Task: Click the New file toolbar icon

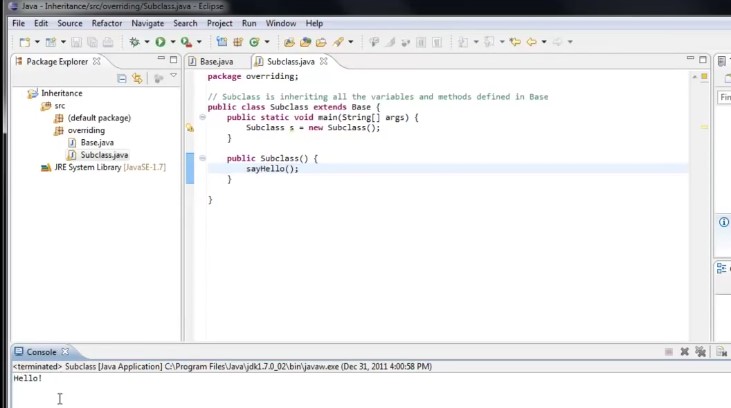Action: click(25, 42)
